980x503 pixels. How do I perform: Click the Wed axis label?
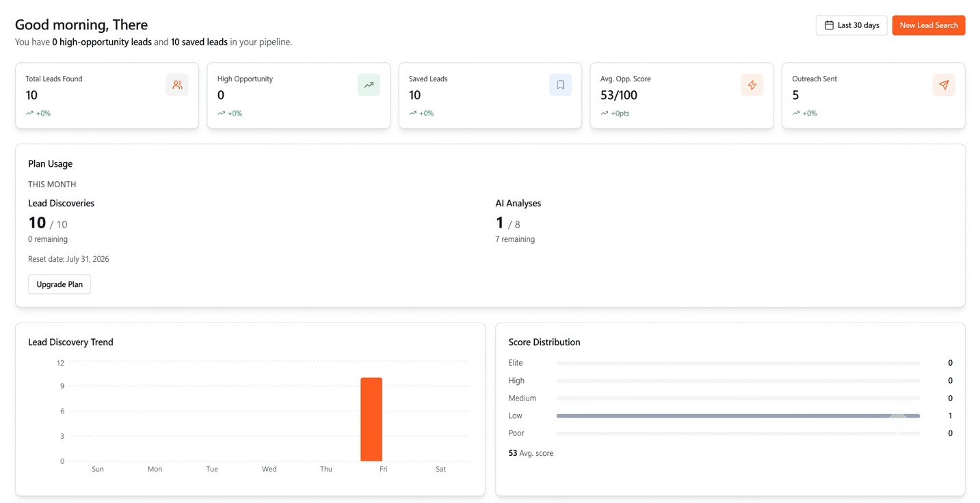point(269,470)
